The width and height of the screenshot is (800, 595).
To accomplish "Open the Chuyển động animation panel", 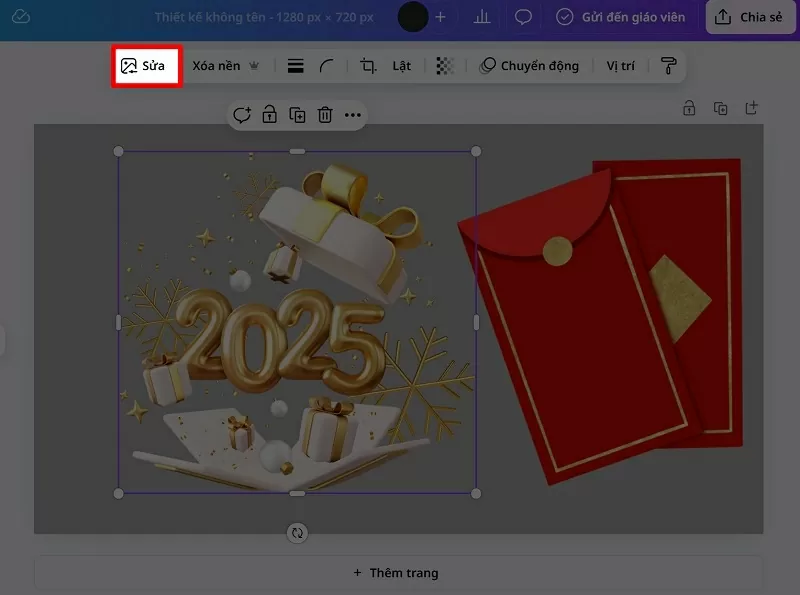I will tap(529, 66).
